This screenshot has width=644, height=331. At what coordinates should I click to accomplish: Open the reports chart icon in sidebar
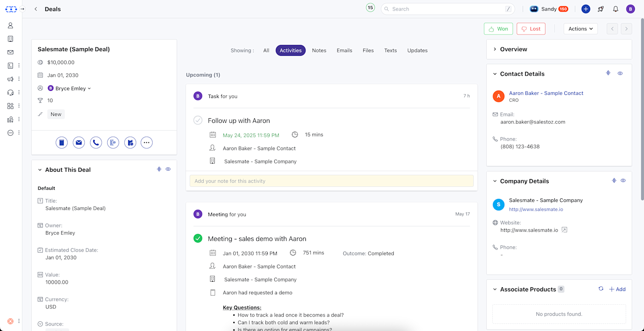10,119
